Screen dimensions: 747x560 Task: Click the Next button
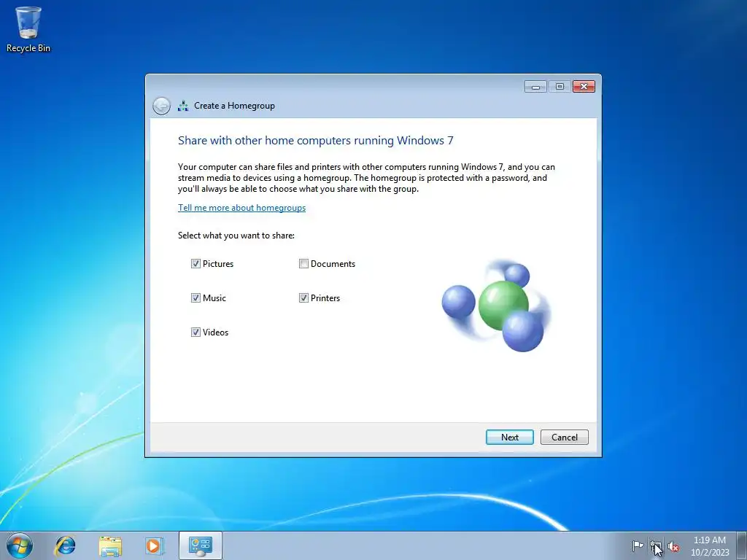[x=509, y=437]
